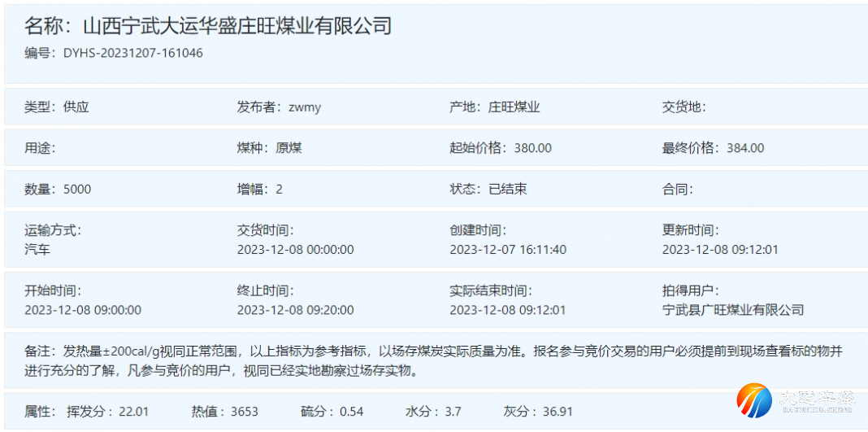Click the starting price 380.00

pos(532,148)
